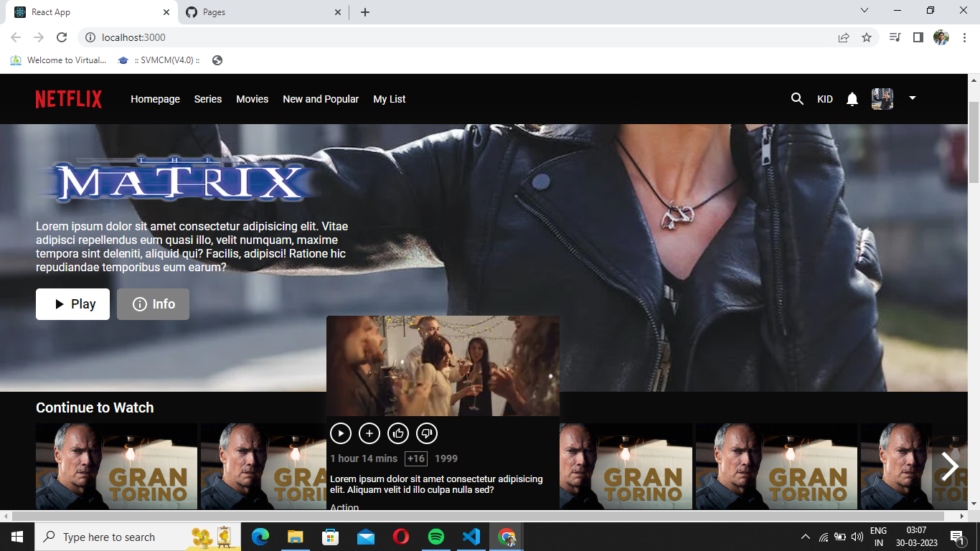980x551 pixels.
Task: Toggle the Chrome side panel
Action: pyautogui.click(x=918, y=37)
